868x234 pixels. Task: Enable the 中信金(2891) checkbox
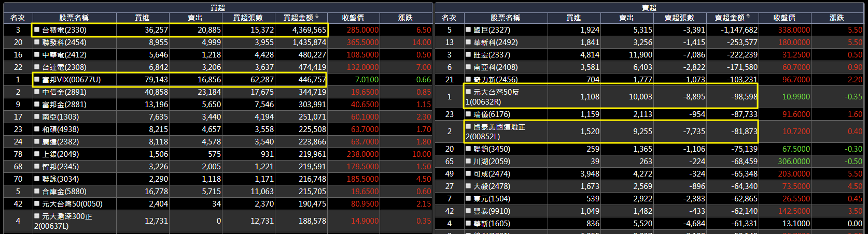coord(37,92)
